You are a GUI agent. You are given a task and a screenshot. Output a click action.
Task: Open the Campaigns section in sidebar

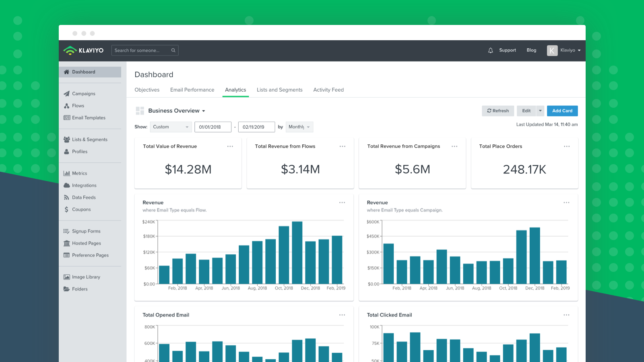[x=83, y=93]
